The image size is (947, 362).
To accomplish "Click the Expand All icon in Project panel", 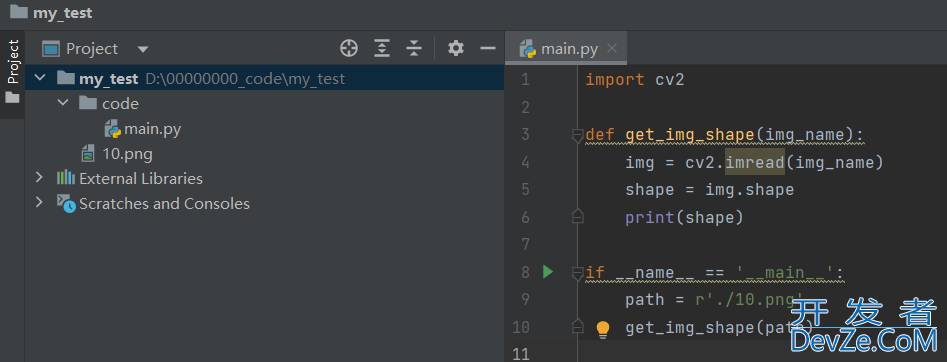I will point(382,48).
